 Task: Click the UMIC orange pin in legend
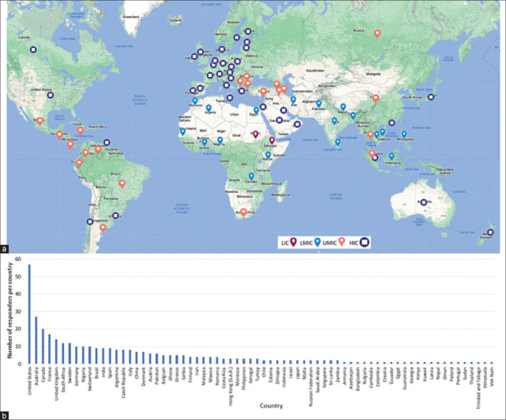(342, 242)
